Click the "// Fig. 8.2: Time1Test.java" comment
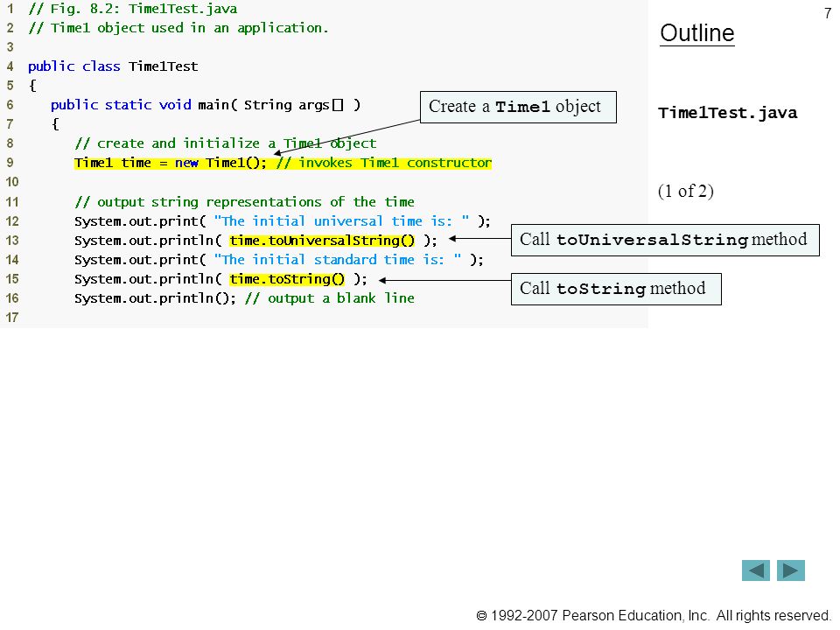Image resolution: width=840 pixels, height=630 pixels. coord(133,9)
